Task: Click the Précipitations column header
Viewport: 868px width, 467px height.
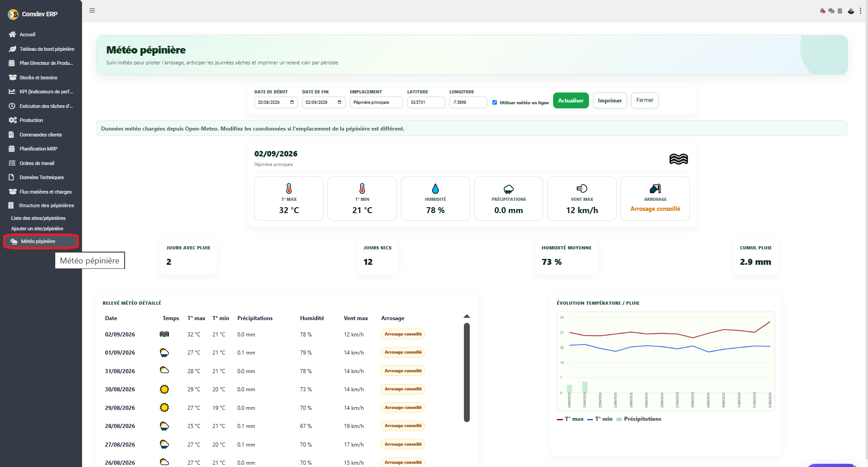Action: coord(255,318)
